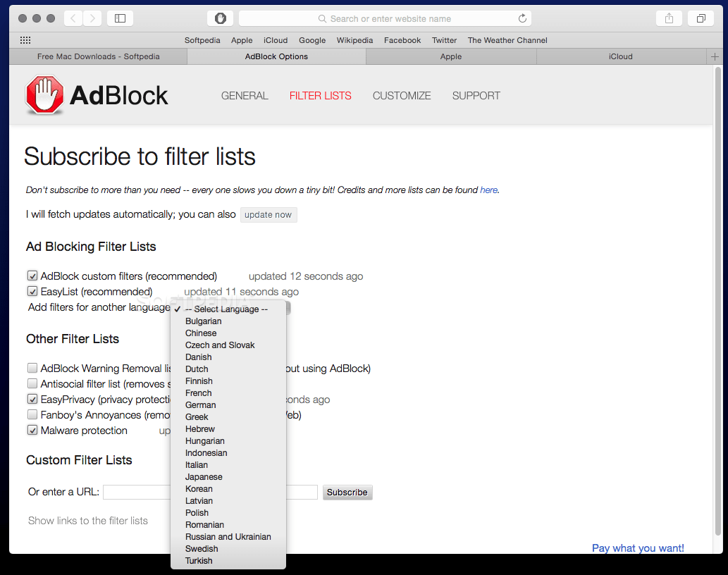Viewport: 728px width, 575px height.
Task: Choose German from the dropdown
Action: 228,405
